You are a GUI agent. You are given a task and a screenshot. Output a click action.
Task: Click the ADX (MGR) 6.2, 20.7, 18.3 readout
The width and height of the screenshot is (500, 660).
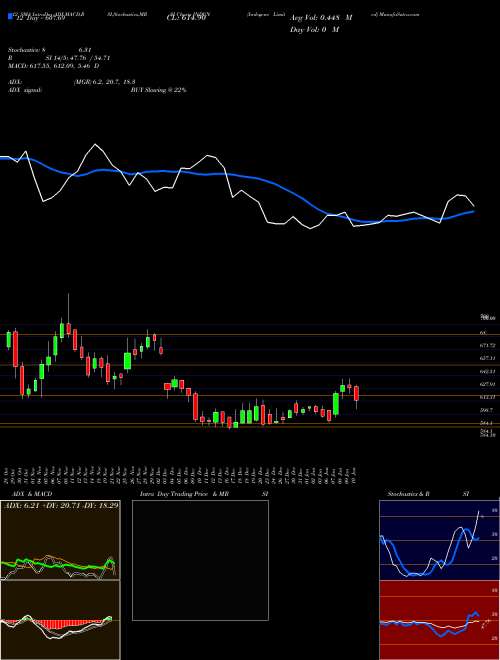[74, 82]
